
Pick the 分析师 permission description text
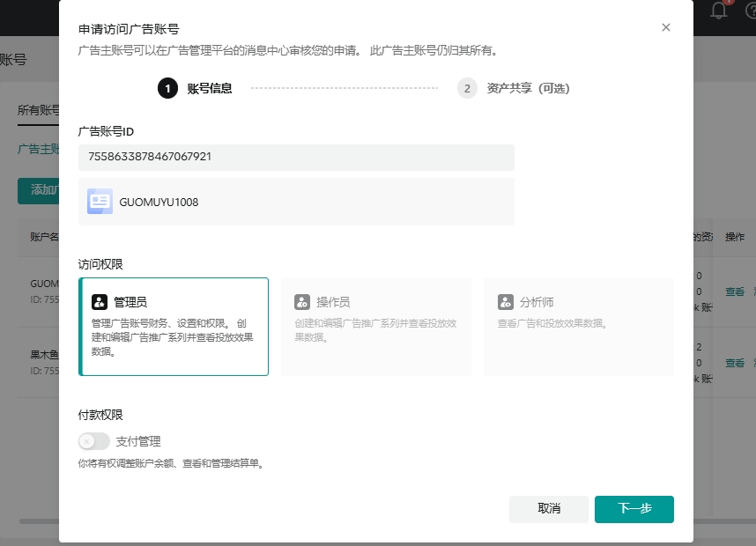[x=552, y=323]
